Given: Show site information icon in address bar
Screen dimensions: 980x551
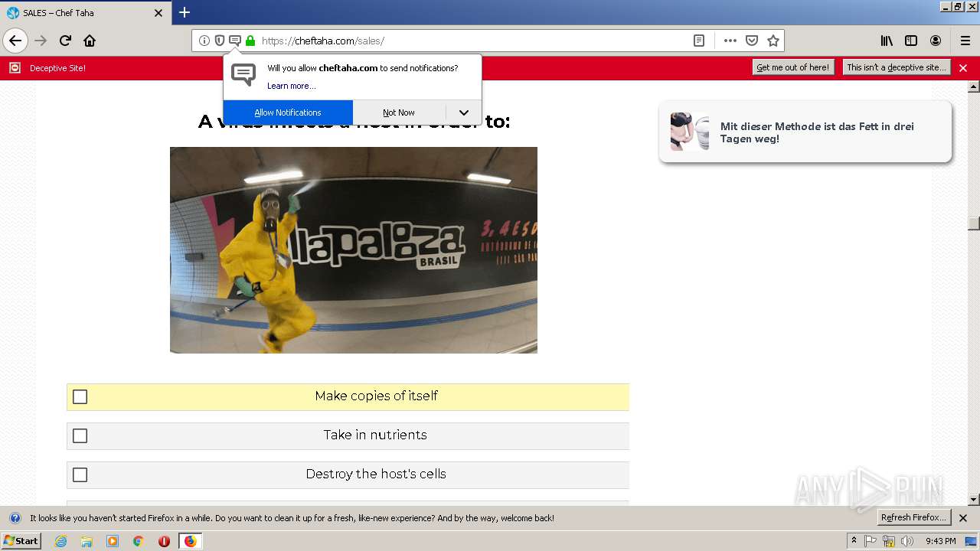Looking at the screenshot, I should point(204,41).
